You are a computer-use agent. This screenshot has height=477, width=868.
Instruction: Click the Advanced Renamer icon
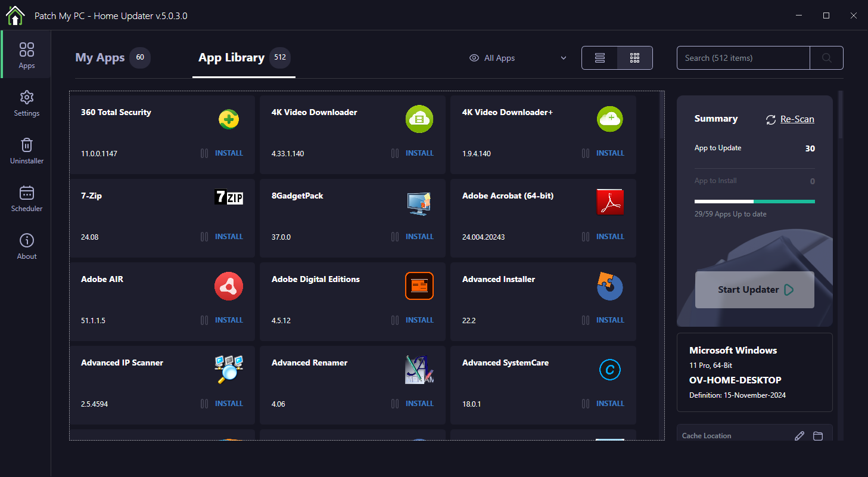tap(419, 370)
